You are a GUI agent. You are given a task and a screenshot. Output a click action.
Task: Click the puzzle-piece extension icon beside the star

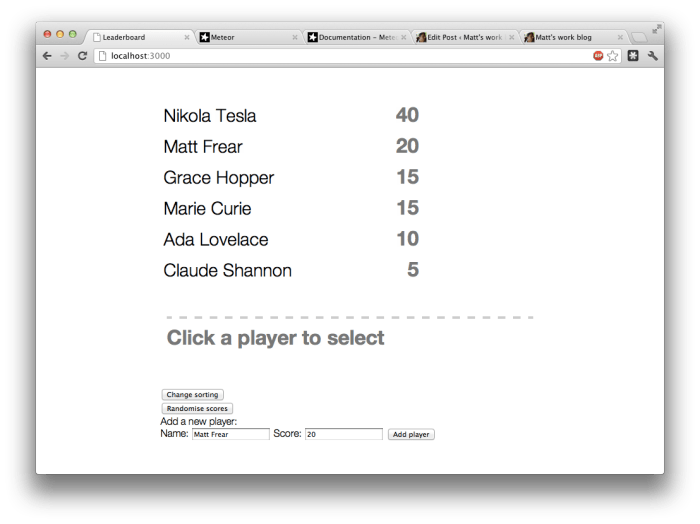coord(633,56)
